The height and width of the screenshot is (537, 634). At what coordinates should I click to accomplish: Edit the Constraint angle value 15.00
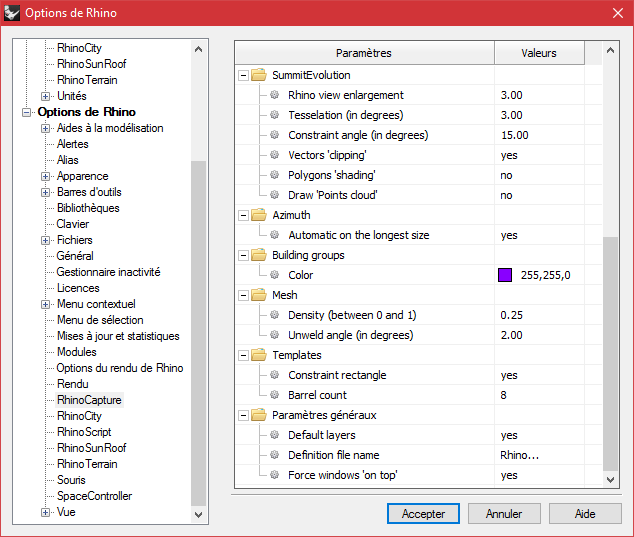pyautogui.click(x=515, y=135)
